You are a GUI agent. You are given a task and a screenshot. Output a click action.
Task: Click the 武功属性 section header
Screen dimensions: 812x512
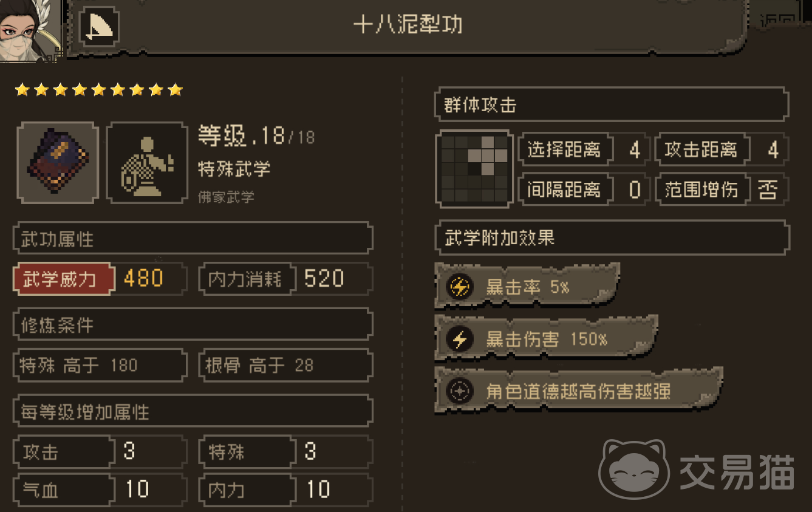coord(193,239)
